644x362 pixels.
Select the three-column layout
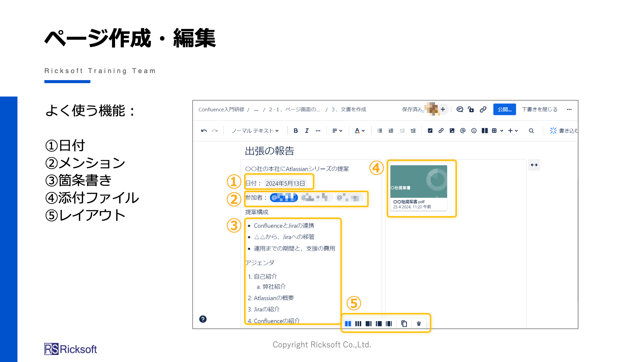click(x=358, y=324)
